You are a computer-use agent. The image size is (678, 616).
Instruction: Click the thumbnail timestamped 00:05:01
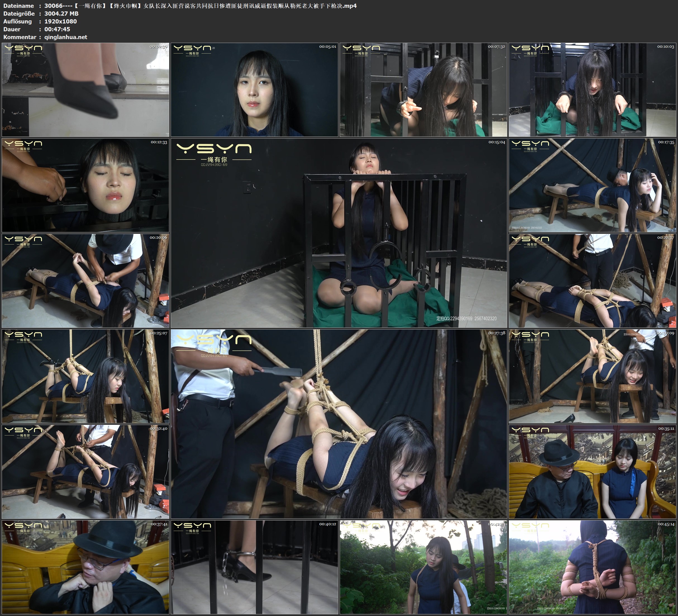pyautogui.click(x=254, y=89)
